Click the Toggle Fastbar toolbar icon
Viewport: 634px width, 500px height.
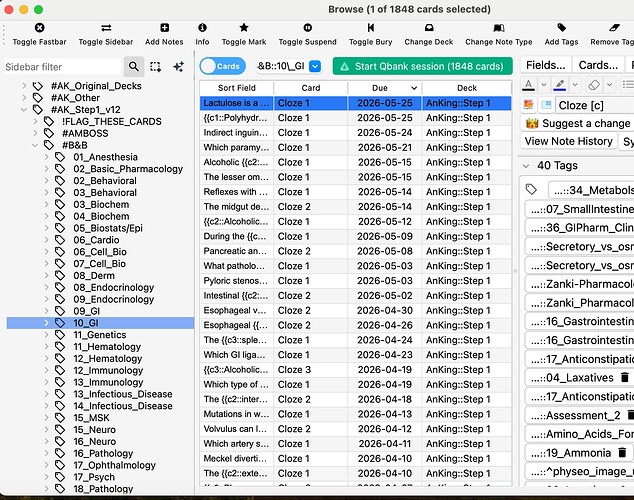(x=39, y=28)
